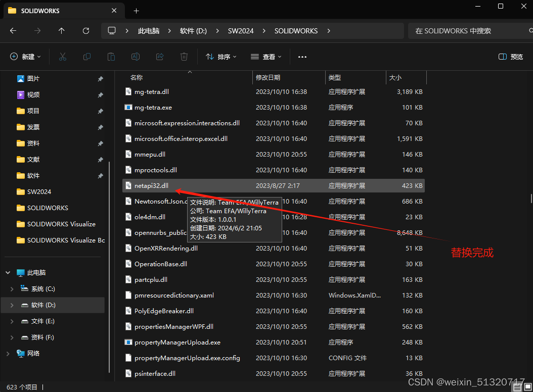Open the 查看 view dropdown
Screen dimensions: 533x392
(266, 57)
